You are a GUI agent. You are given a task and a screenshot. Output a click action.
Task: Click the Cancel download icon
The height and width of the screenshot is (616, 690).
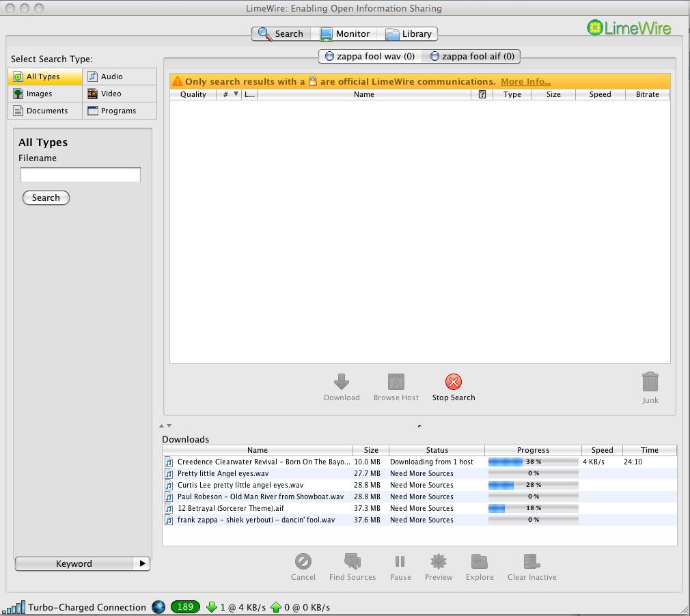point(303,561)
